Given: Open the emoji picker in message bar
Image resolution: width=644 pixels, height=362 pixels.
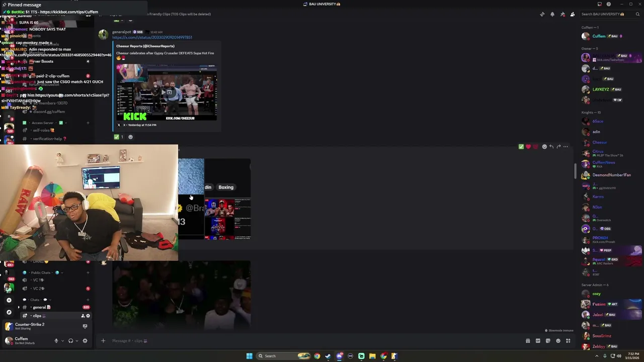Looking at the screenshot, I should tap(558, 341).
